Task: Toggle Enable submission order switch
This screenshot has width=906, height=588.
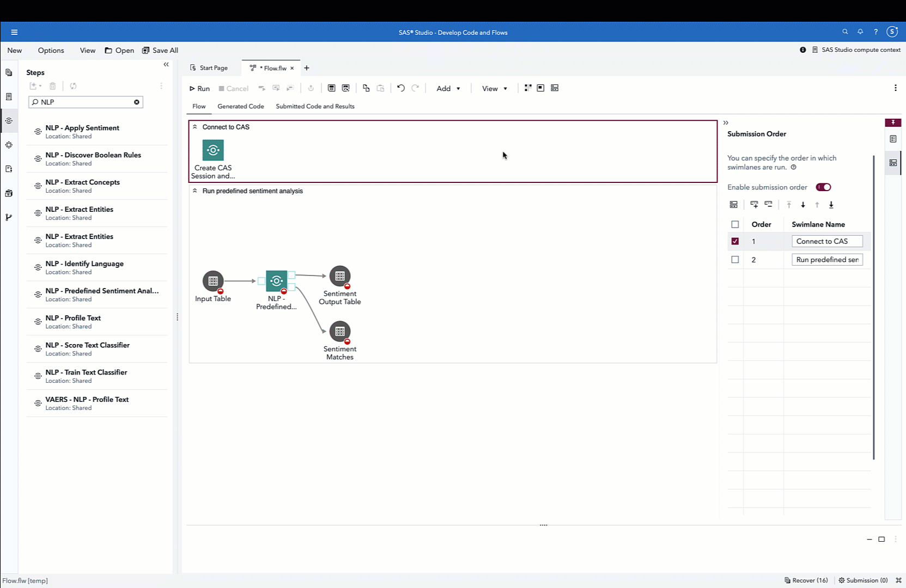Action: [x=823, y=187]
